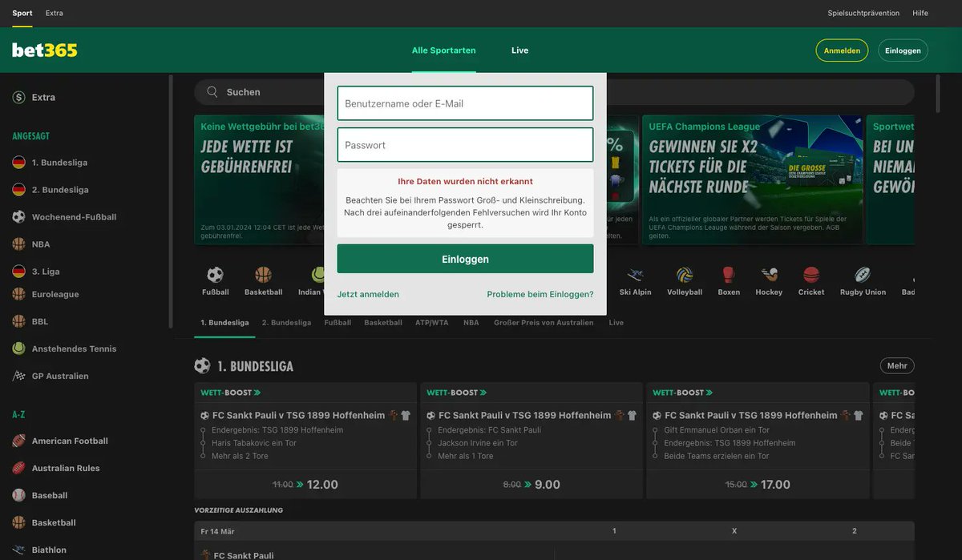Open the Jetzt anmelden link
Screen dimensions: 962x560
(x=368, y=294)
